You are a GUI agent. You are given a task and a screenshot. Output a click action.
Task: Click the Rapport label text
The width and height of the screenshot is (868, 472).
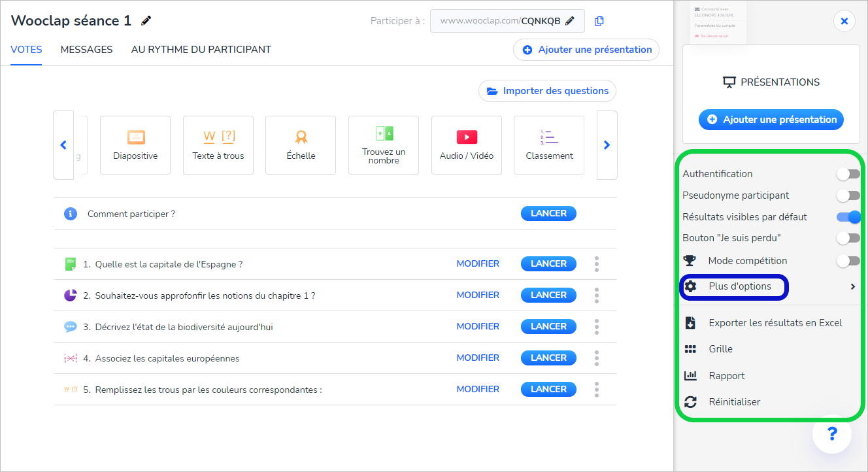pos(727,376)
